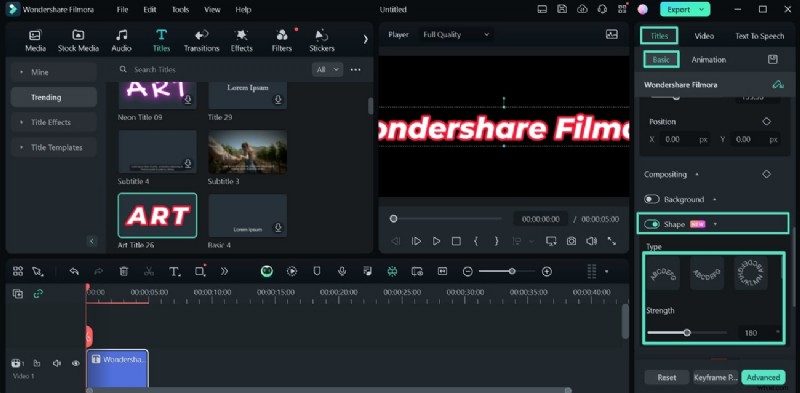
Task: Select the Subtitle 3 thumbnail
Action: coord(247,152)
